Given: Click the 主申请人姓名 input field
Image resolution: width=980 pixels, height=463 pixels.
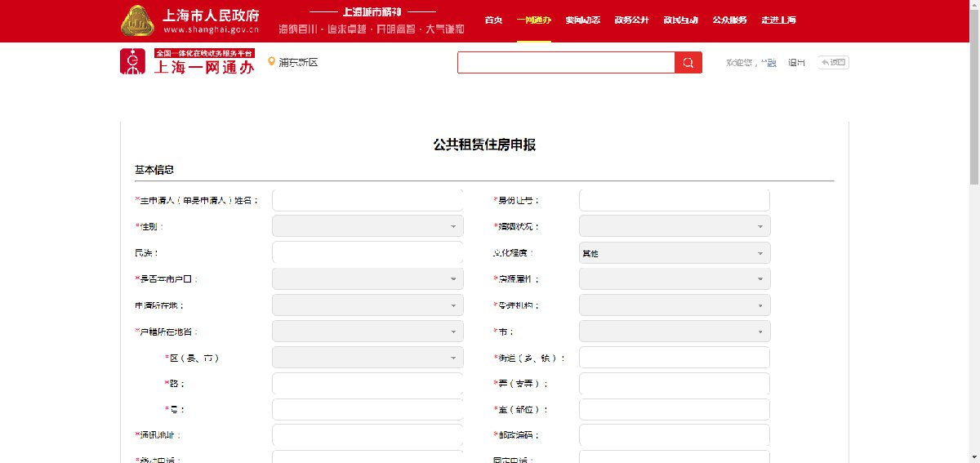Looking at the screenshot, I should click(x=367, y=200).
